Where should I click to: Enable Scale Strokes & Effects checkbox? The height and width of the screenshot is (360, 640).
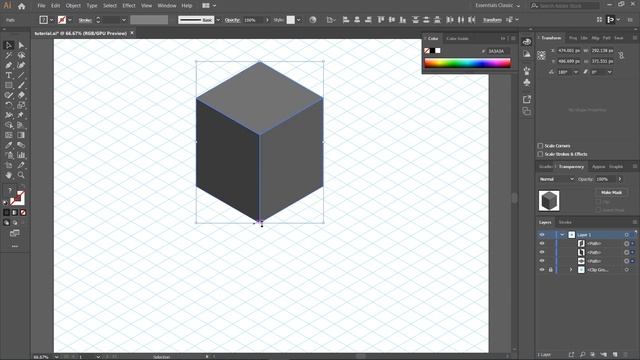(540, 154)
